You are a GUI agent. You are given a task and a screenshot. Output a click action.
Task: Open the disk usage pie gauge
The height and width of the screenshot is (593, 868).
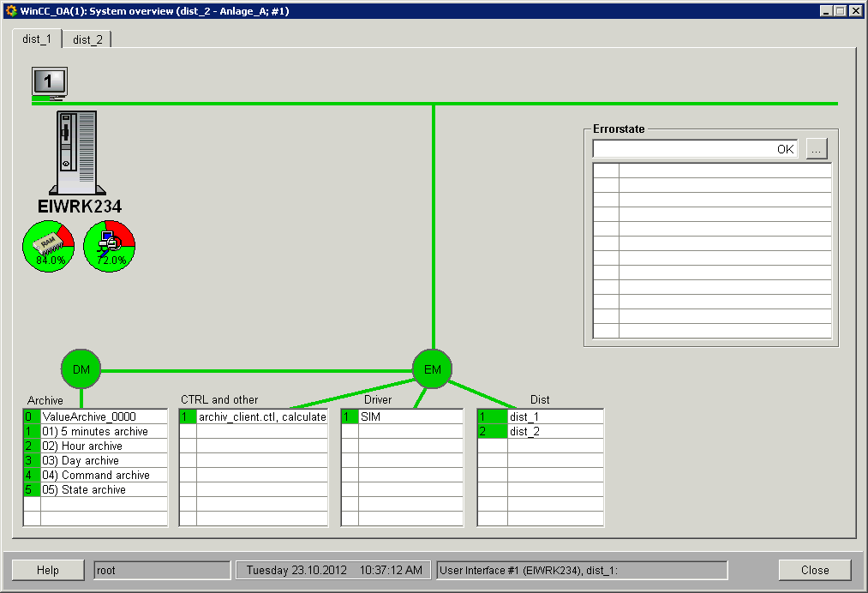[x=109, y=247]
